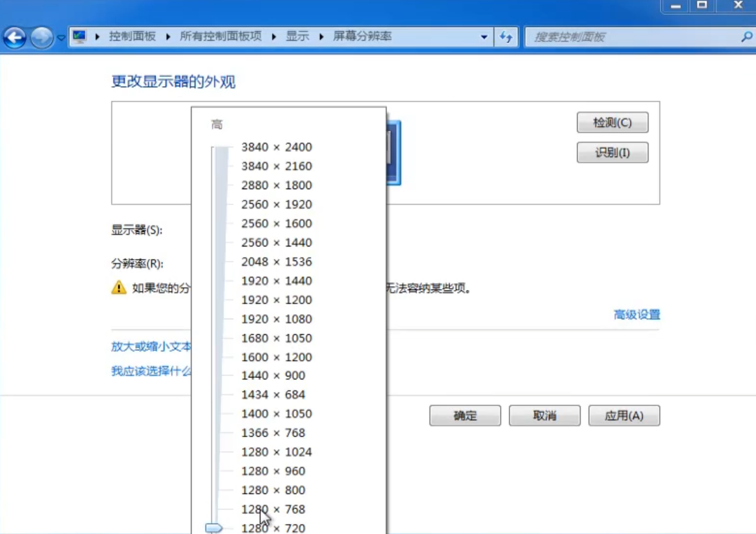
Task: Click the resolution slider handle
Action: (213, 528)
